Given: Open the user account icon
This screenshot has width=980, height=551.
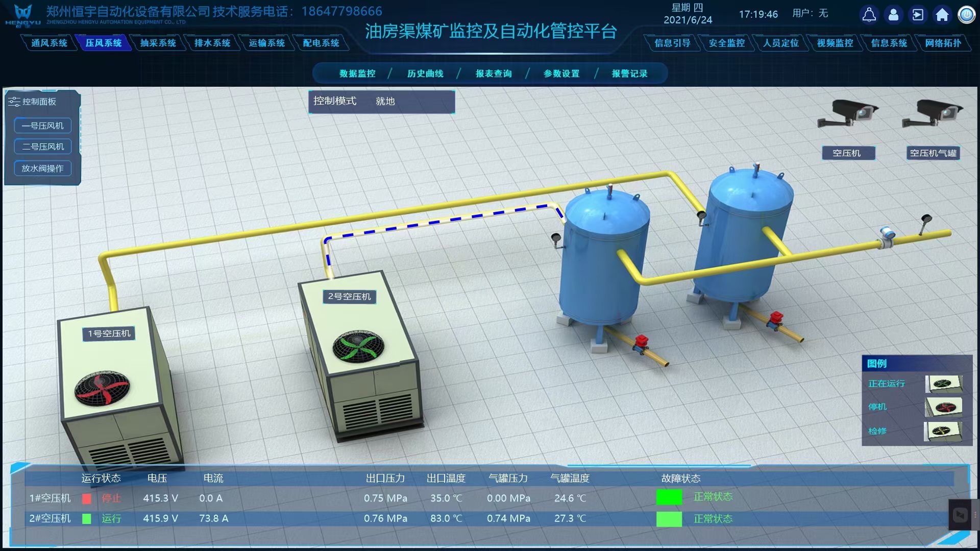Looking at the screenshot, I should coord(893,15).
